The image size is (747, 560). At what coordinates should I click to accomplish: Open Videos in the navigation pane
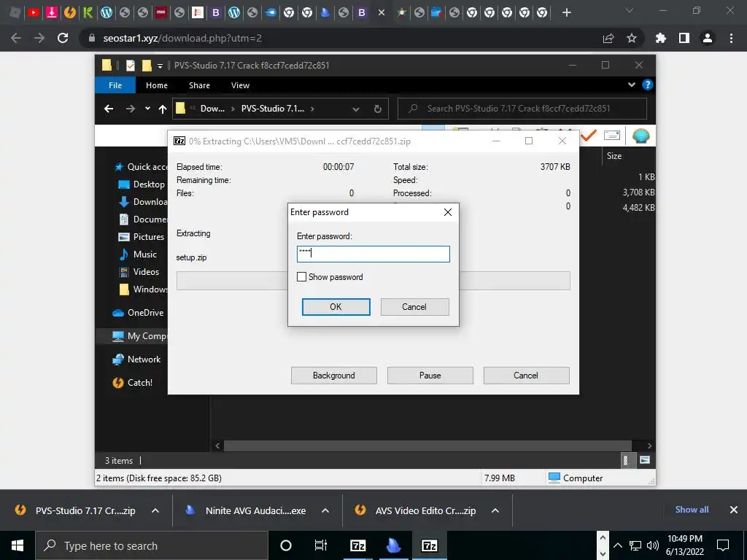pyautogui.click(x=139, y=272)
